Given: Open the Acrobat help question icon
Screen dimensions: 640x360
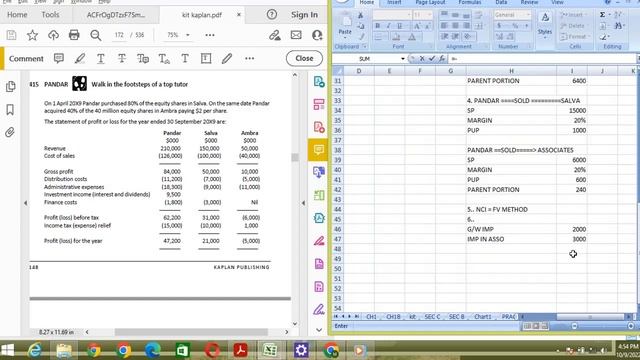Looking at the screenshot, I should coord(271,15).
